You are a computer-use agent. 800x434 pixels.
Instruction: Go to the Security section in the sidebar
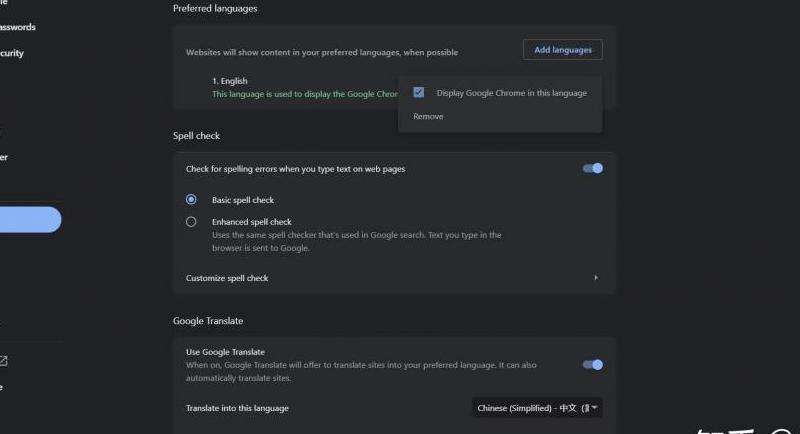(x=12, y=53)
